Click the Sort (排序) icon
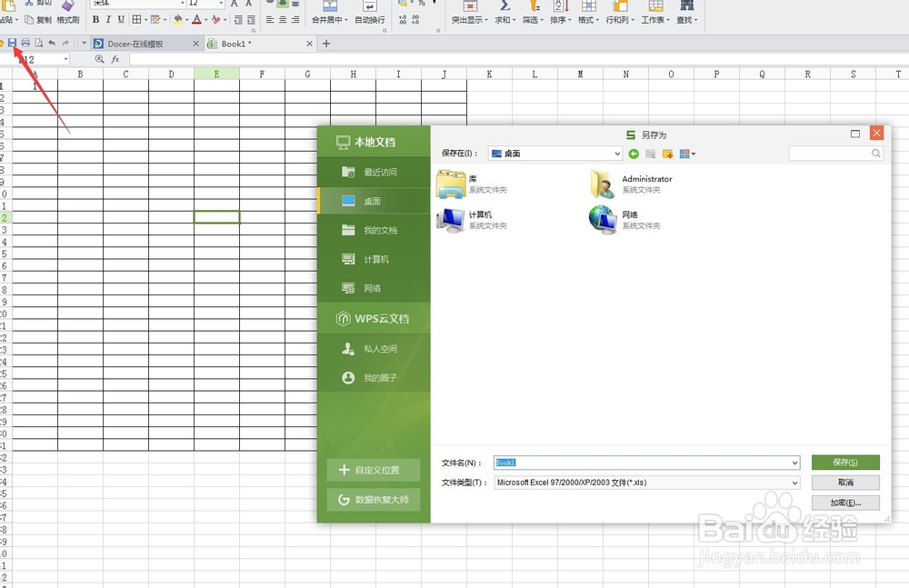Screen dimensions: 909x588 (559, 10)
